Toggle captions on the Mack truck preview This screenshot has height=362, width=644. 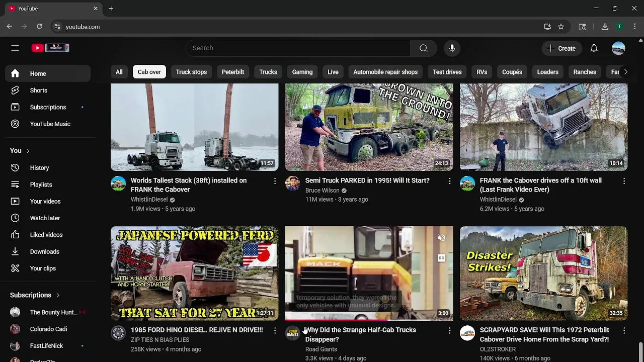[441, 258]
